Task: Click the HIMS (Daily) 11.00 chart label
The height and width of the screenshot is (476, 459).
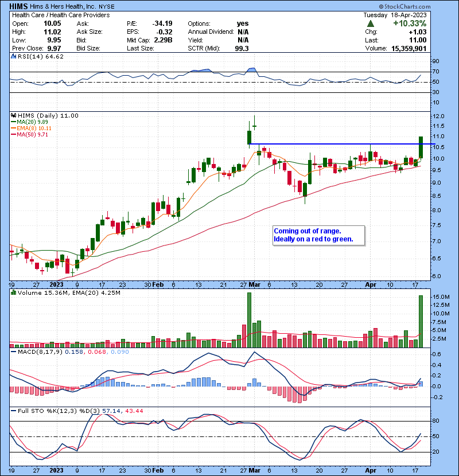Action: pos(48,116)
